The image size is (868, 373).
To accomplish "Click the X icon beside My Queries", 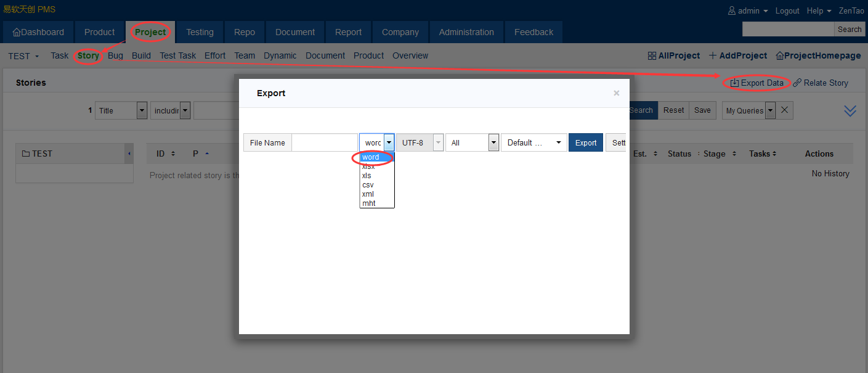I will coord(784,110).
